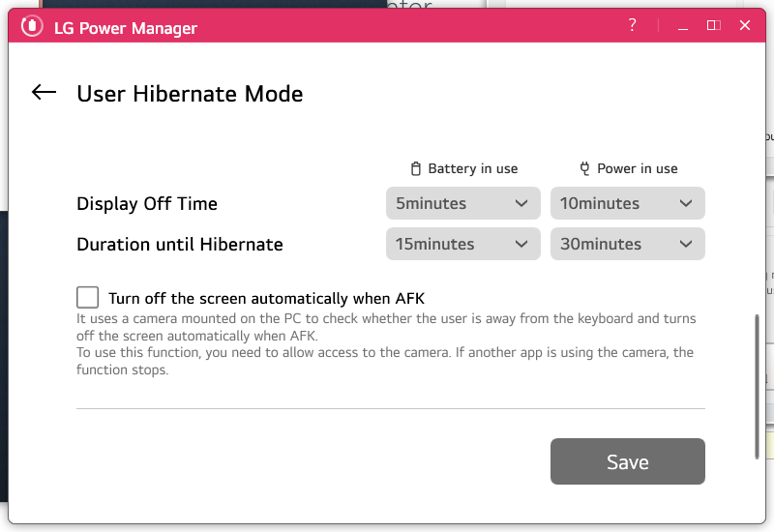Click the Duration until Hibernate label
This screenshot has width=774, height=532.
180,245
